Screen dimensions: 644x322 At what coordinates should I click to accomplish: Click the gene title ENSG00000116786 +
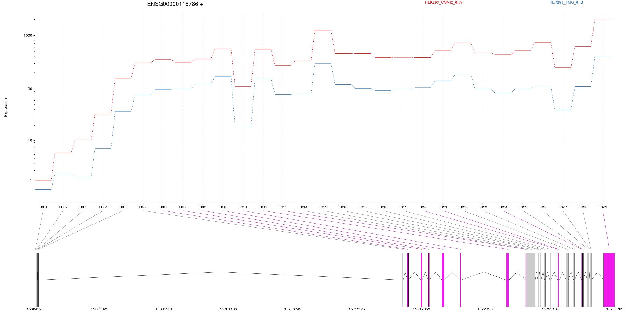pyautogui.click(x=175, y=4)
